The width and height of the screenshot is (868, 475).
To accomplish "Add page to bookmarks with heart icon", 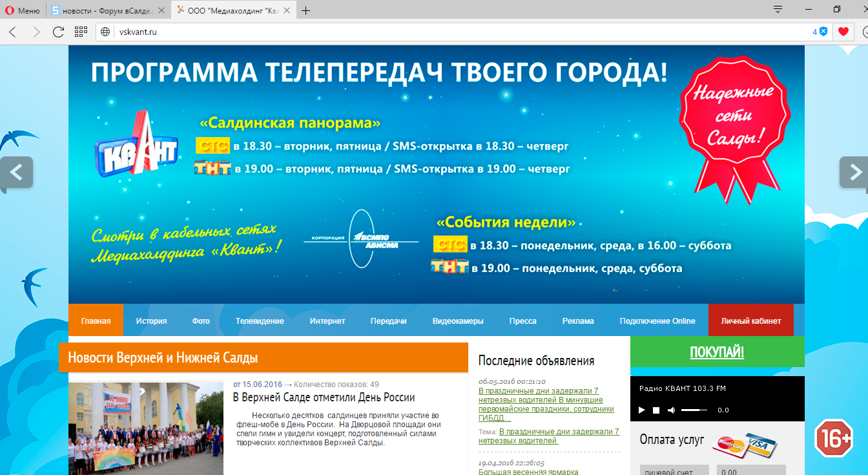I will point(843,32).
